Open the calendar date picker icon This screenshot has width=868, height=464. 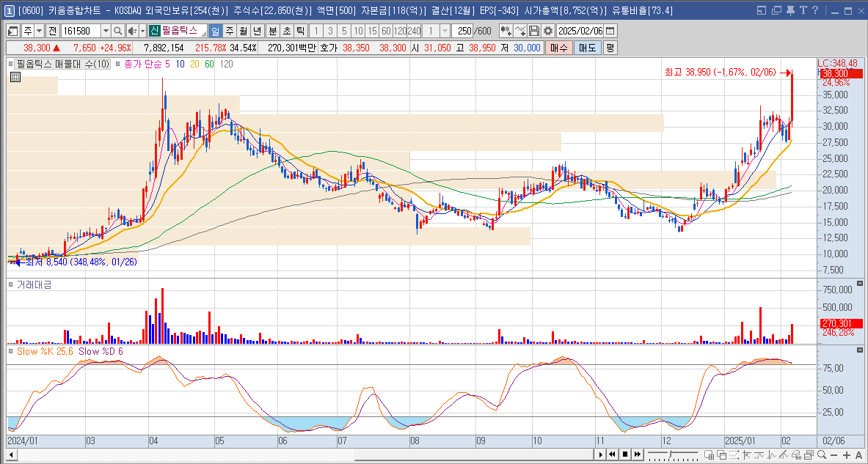(610, 30)
